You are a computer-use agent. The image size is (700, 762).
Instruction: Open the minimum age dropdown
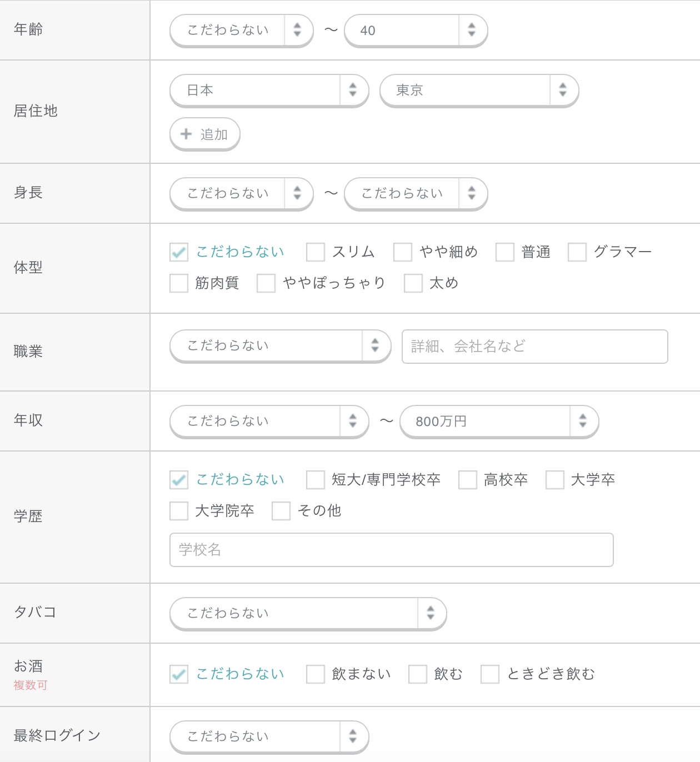(241, 30)
